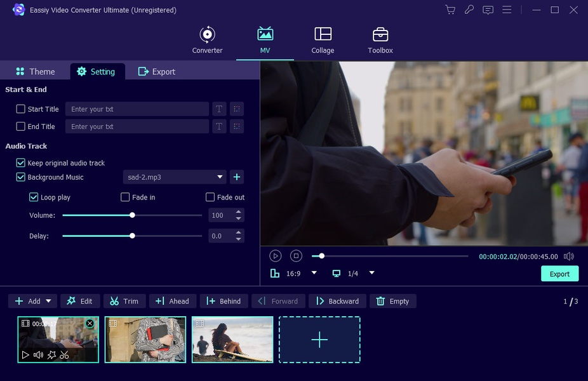
Task: Mute the preview using the speaker icon
Action: pyautogui.click(x=568, y=257)
